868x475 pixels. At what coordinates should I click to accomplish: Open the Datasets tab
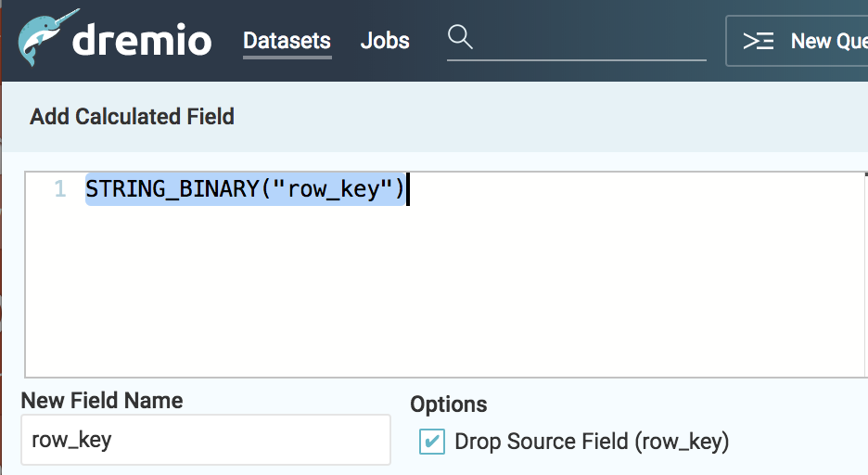287,41
